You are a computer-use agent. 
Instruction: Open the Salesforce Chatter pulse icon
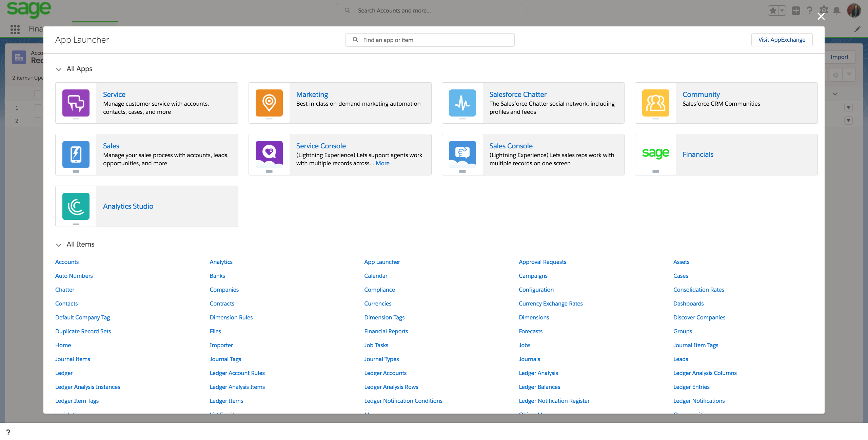point(462,103)
